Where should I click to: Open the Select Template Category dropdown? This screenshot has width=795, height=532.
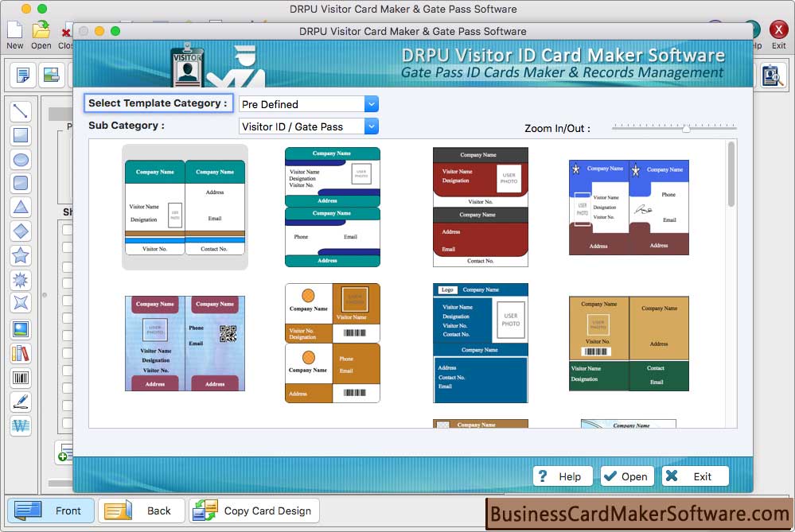[x=308, y=104]
